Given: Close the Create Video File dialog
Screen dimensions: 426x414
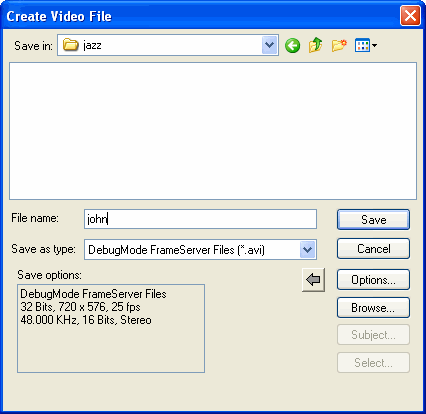Looking at the screenshot, I should coord(410,16).
